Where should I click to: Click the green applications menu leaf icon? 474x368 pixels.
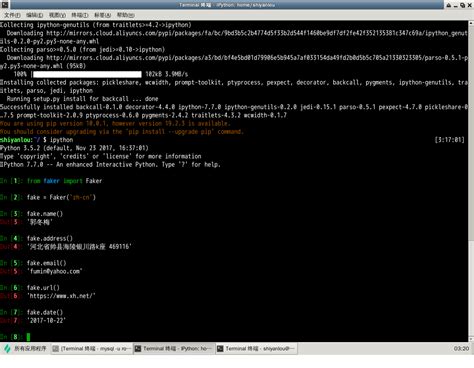[7, 349]
